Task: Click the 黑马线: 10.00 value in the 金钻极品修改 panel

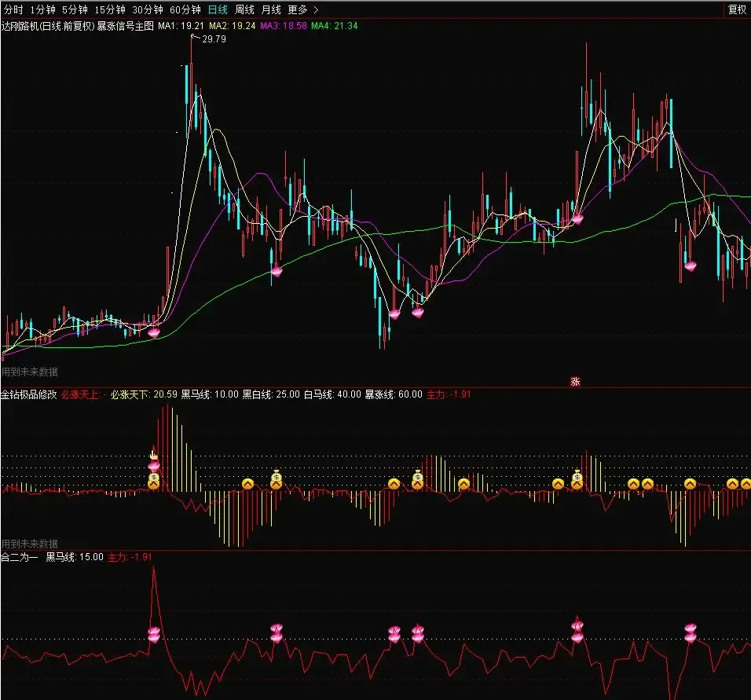Action: click(x=210, y=394)
